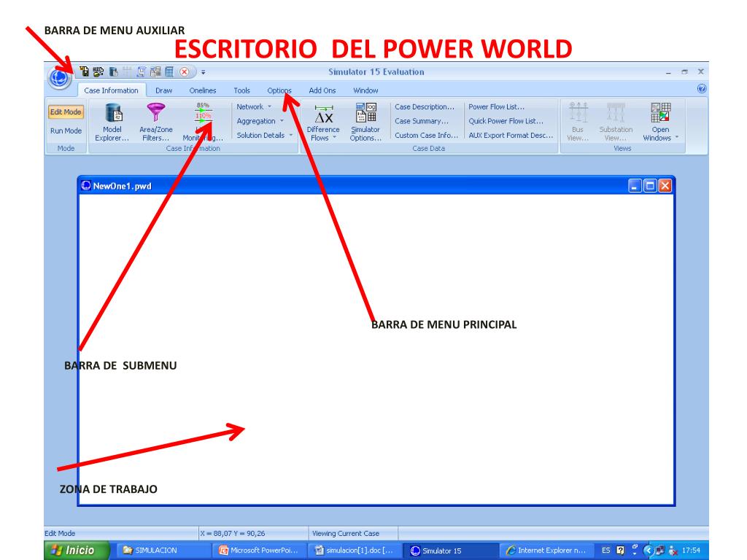Image resolution: width=747 pixels, height=560 pixels.
Task: Click the blue help question mark icon
Action: (x=701, y=88)
